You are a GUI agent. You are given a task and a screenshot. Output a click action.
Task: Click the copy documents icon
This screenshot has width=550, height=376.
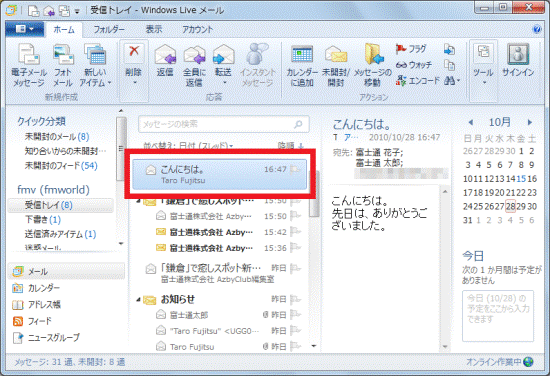coord(449,65)
